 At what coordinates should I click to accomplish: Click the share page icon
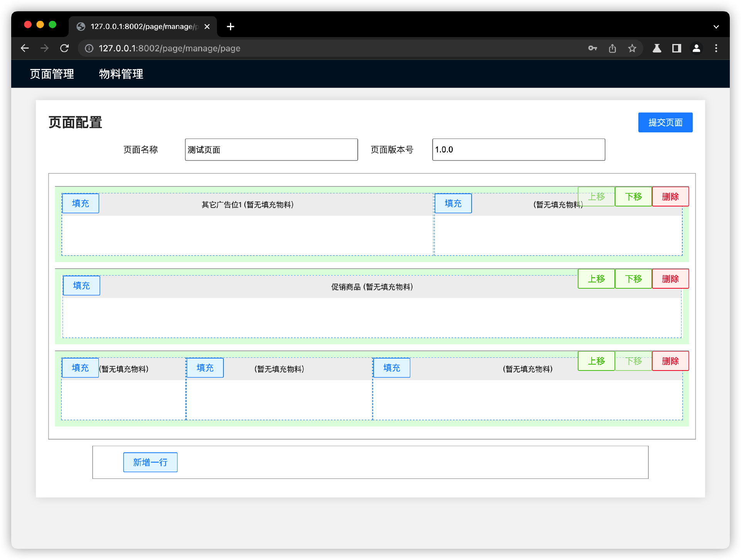coord(612,48)
